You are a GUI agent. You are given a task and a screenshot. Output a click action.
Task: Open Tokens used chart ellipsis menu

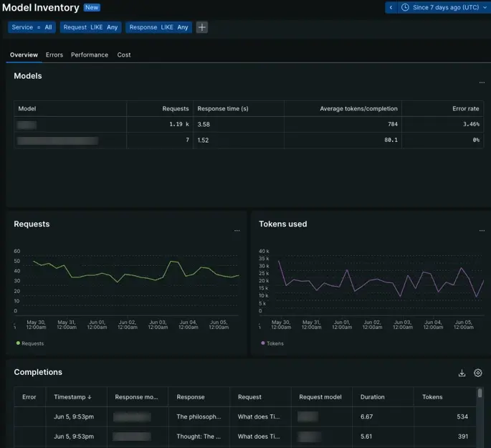(x=482, y=231)
